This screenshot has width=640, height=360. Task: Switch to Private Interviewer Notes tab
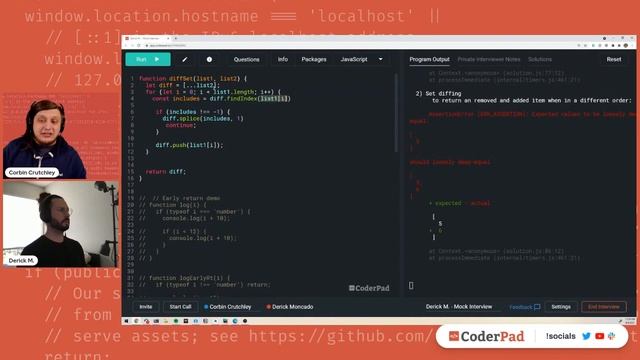pyautogui.click(x=489, y=60)
